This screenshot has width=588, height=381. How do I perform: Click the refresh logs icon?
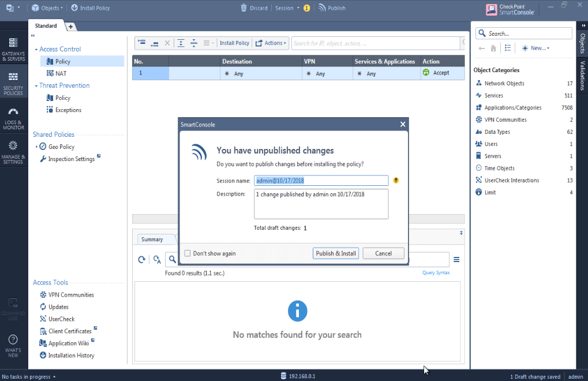point(142,260)
